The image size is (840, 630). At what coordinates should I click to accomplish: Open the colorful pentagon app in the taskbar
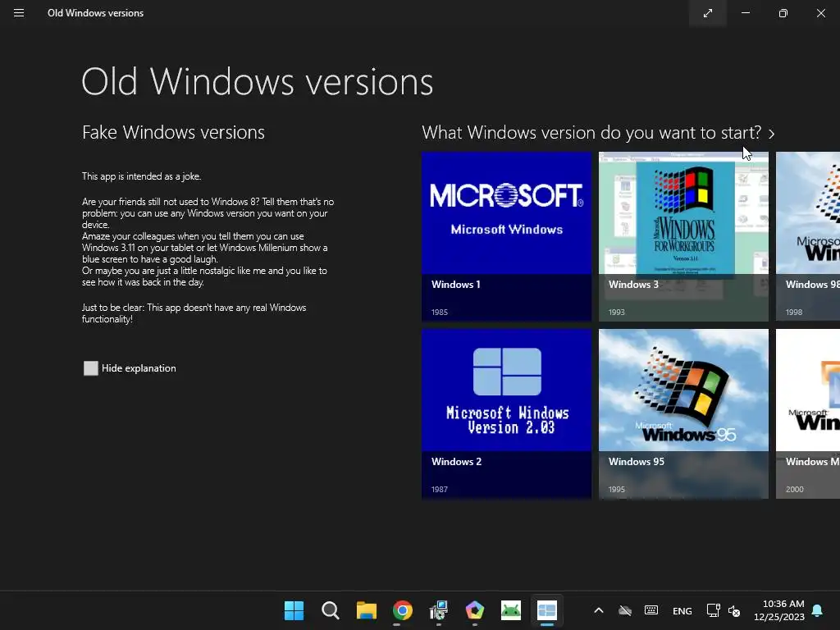[475, 610]
